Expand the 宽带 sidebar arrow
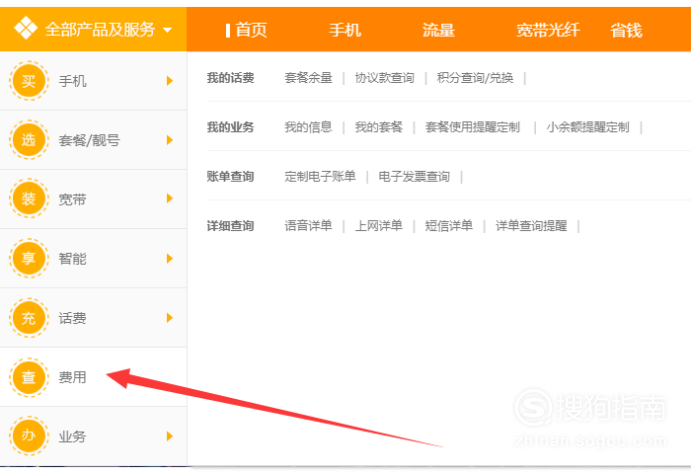 coord(170,199)
